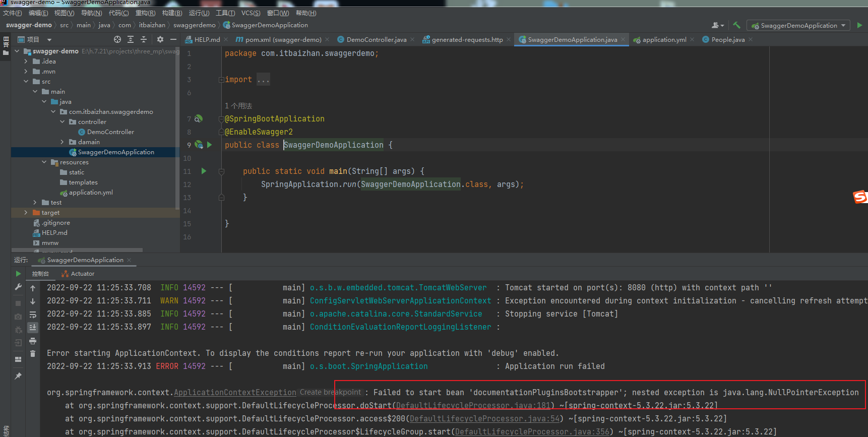Click ApplicationContextException link in console
This screenshot has height=437, width=868.
pos(235,393)
